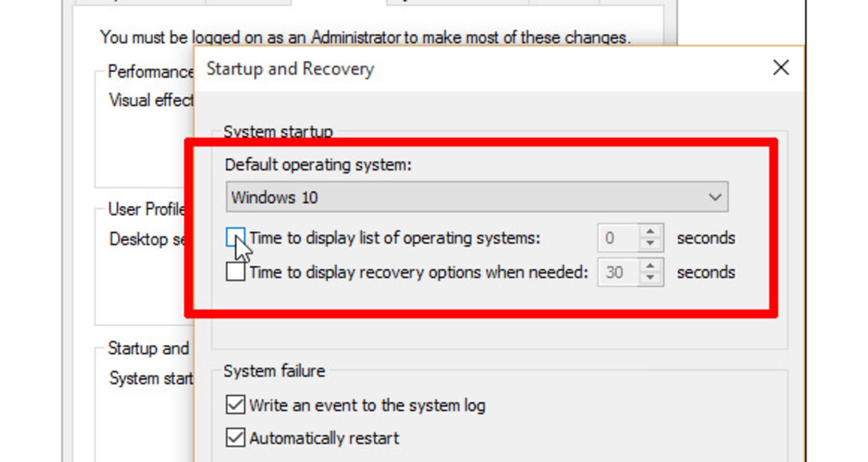Increase operating systems list display seconds
Viewport: 868px width, 462px height.
tap(651, 232)
